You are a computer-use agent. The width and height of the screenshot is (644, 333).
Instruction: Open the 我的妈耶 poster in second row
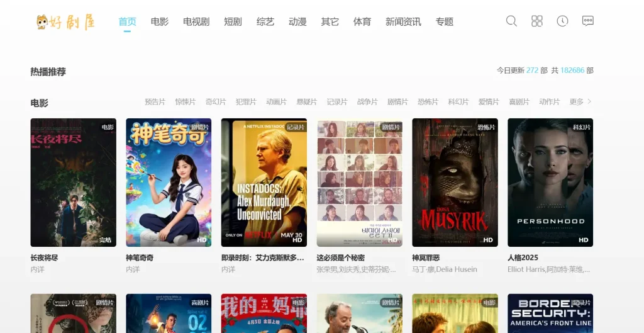click(x=264, y=313)
